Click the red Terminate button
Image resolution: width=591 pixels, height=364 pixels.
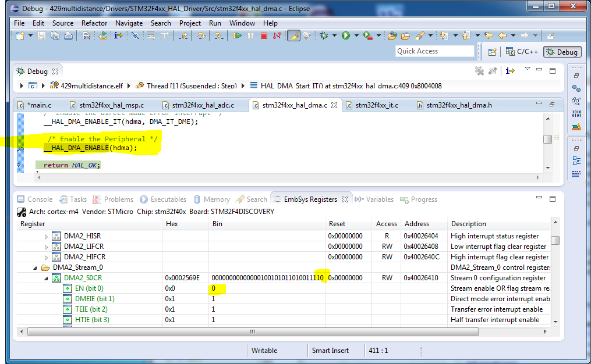(x=264, y=35)
